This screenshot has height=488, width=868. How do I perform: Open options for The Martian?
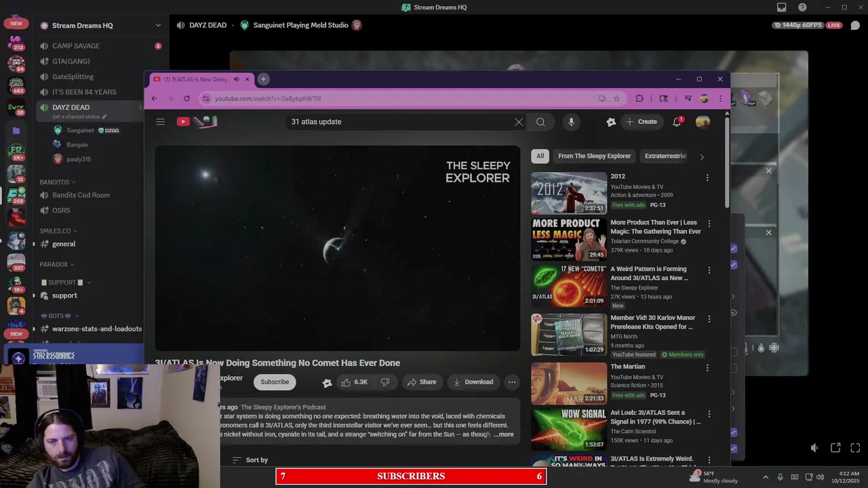click(x=707, y=368)
